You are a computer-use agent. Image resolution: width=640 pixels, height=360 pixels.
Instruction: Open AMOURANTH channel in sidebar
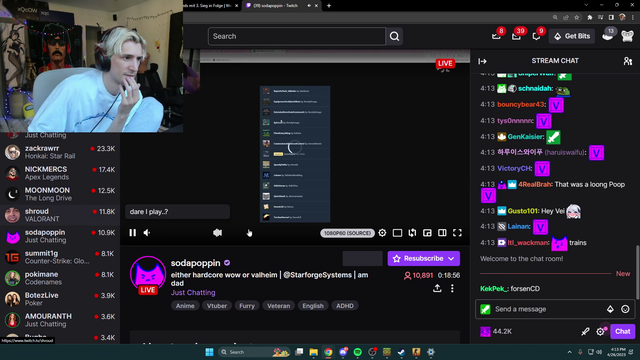pos(60,320)
